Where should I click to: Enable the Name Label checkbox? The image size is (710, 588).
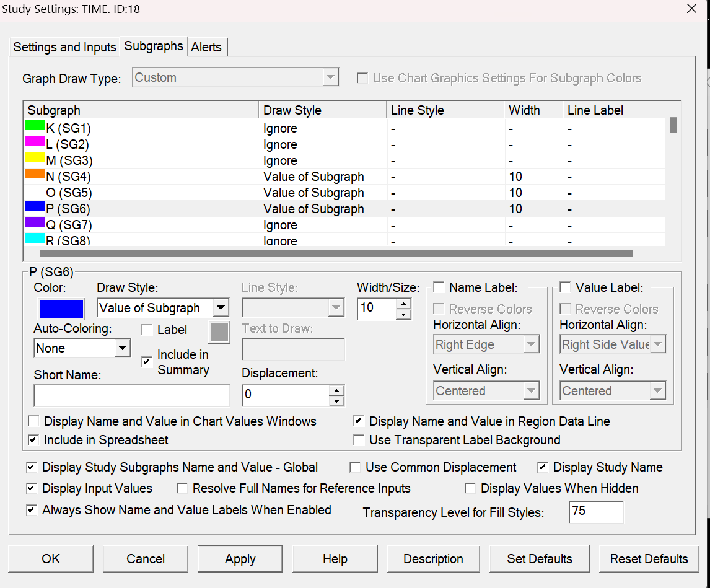[439, 287]
